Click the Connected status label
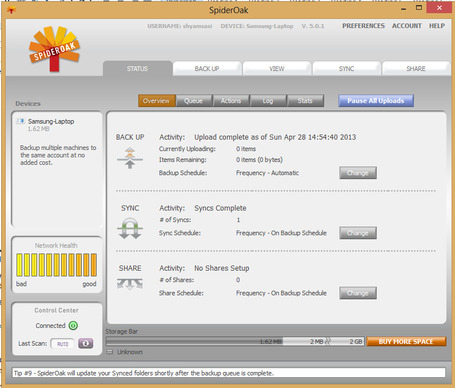 (50, 325)
